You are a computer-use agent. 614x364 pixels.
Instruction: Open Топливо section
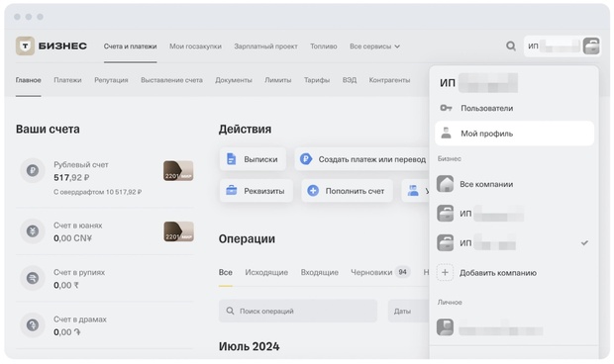324,46
